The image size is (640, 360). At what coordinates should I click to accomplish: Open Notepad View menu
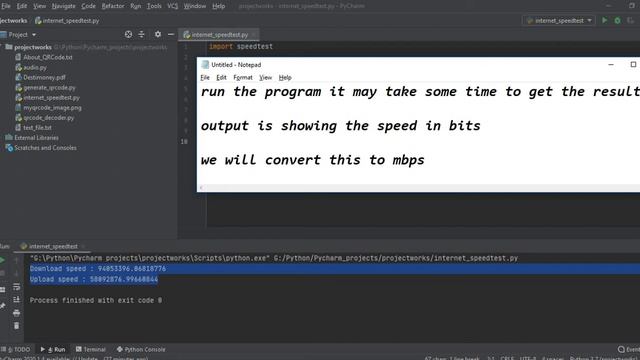point(265,78)
